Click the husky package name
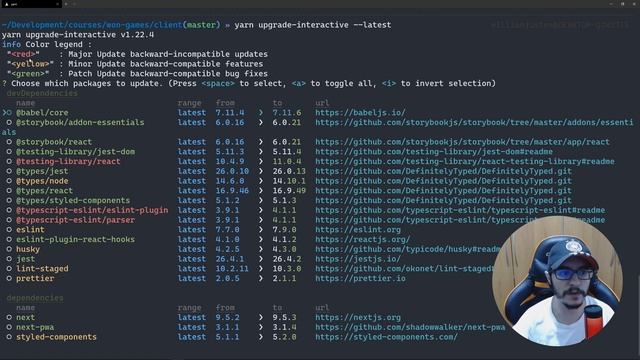Image resolution: width=640 pixels, height=360 pixels. (28, 249)
